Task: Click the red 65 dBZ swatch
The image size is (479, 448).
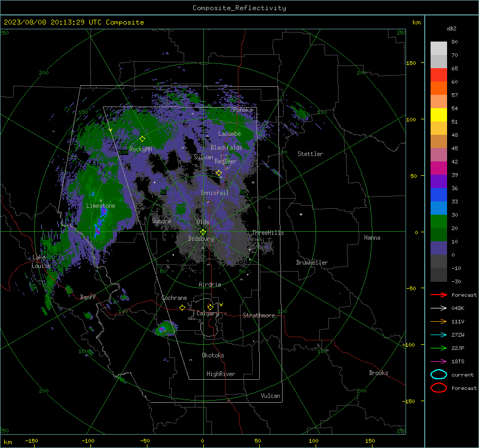Action: [x=439, y=75]
